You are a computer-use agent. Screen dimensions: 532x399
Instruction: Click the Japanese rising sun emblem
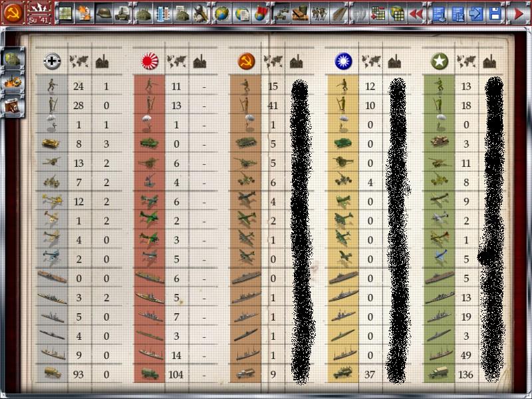pyautogui.click(x=150, y=61)
